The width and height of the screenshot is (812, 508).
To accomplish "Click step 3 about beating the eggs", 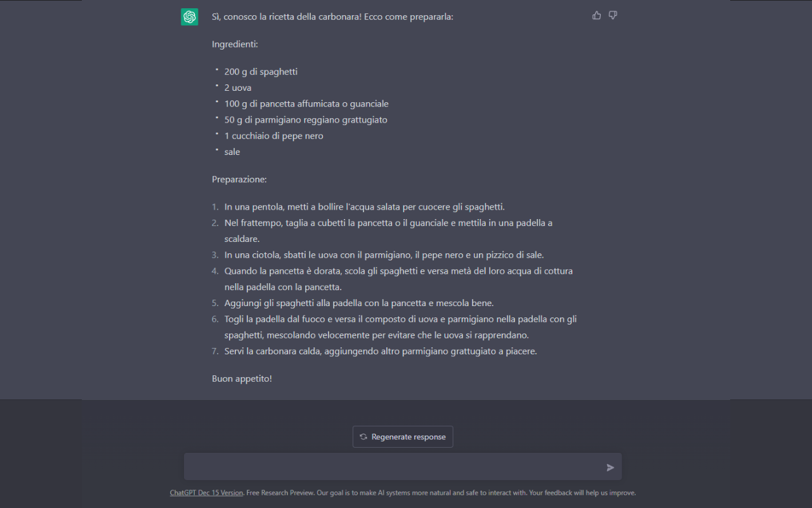I will 384,255.
